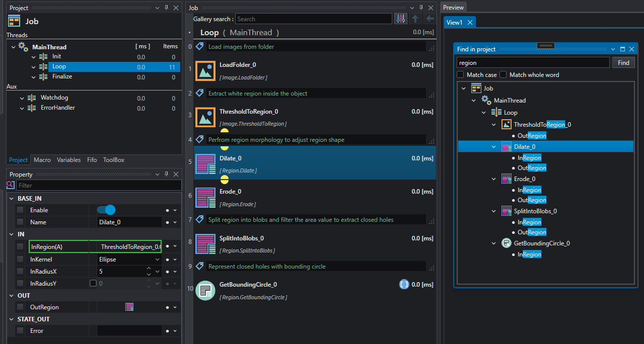The width and height of the screenshot is (644, 344).
Task: Switch to the Variables tab
Action: 68,160
